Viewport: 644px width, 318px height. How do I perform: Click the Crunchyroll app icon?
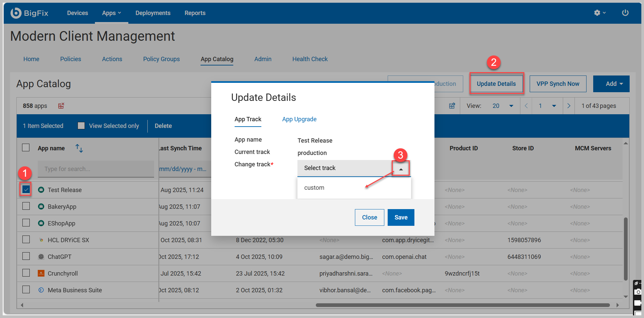tap(41, 273)
